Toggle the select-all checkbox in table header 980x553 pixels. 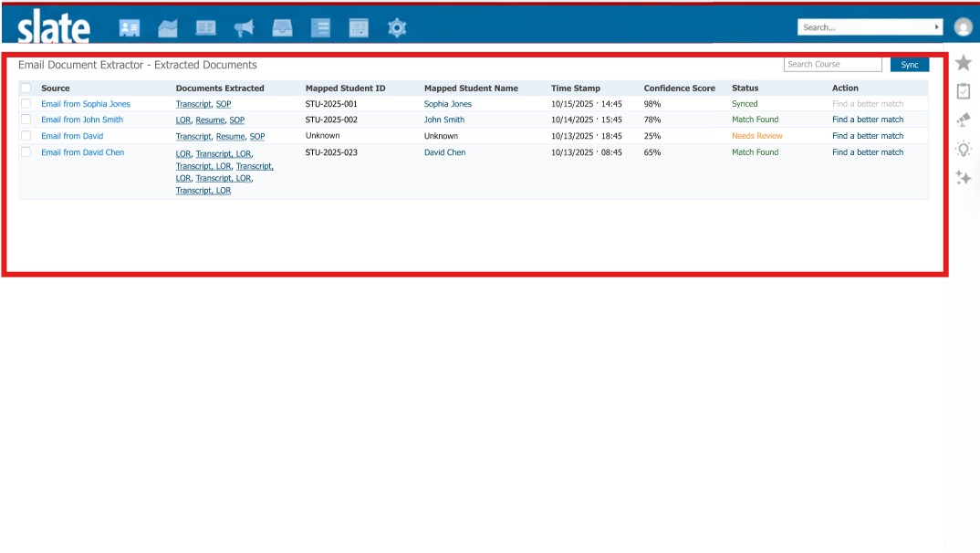(x=26, y=89)
